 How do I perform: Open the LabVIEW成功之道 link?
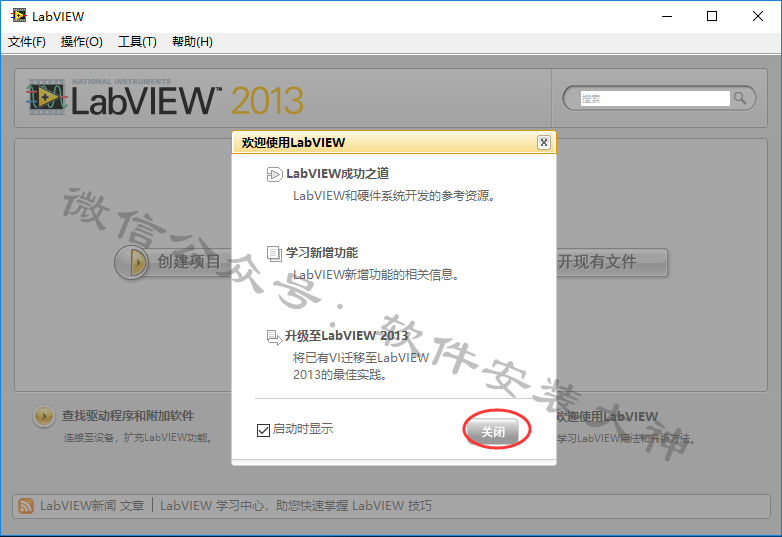[337, 174]
